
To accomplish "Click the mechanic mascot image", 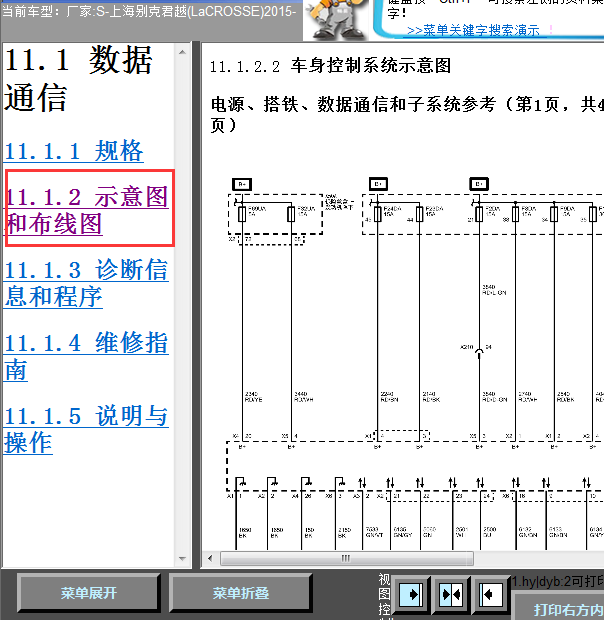I will pyautogui.click(x=337, y=20).
